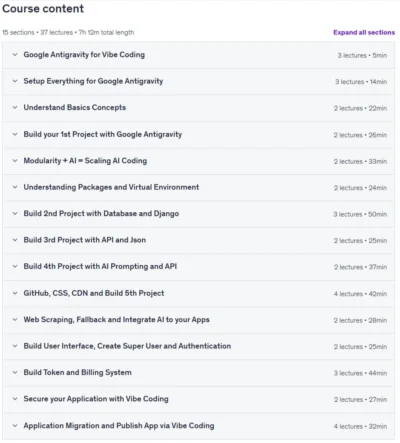Click the 3 lectures • 50min label
Viewport: 400px width, 443px height.
pyautogui.click(x=360, y=214)
